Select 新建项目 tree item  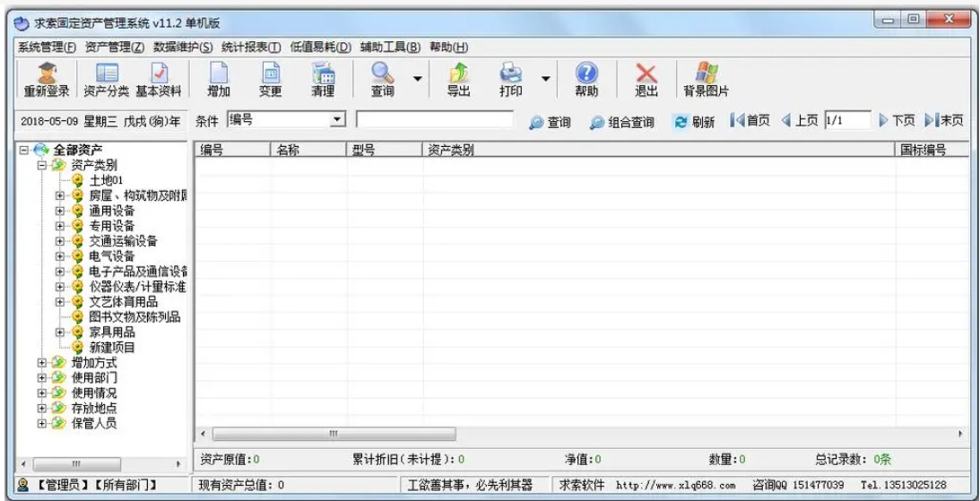click(x=112, y=348)
